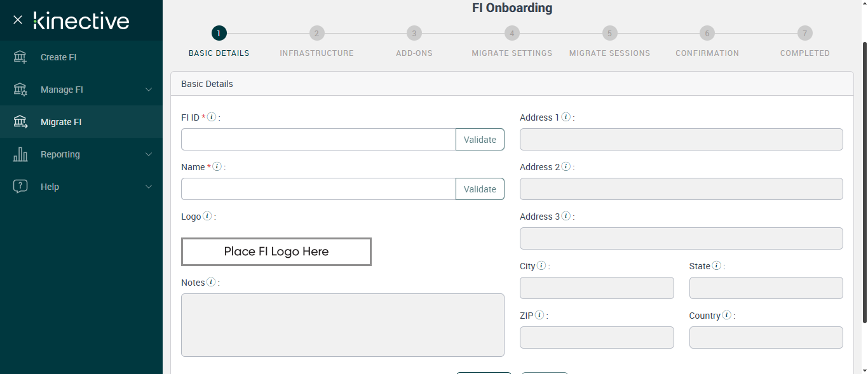Click into the Name text field
The width and height of the screenshot is (868, 374).
coord(318,189)
